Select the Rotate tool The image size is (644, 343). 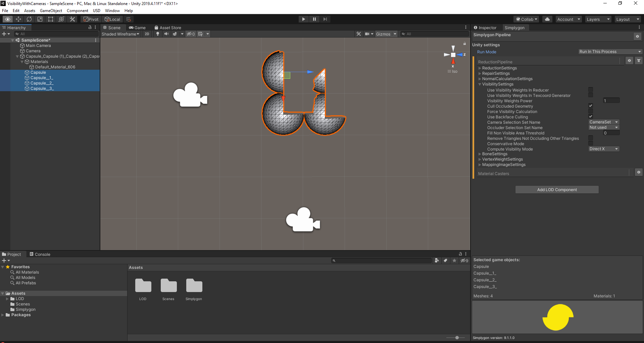[29, 19]
